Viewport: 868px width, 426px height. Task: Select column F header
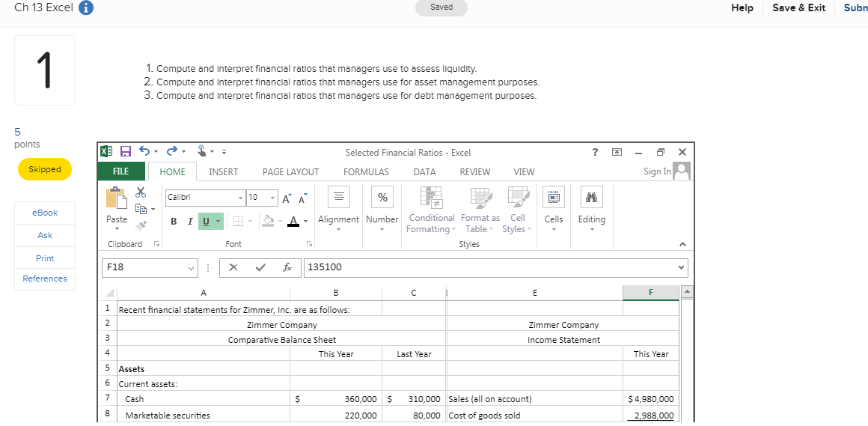pos(650,293)
